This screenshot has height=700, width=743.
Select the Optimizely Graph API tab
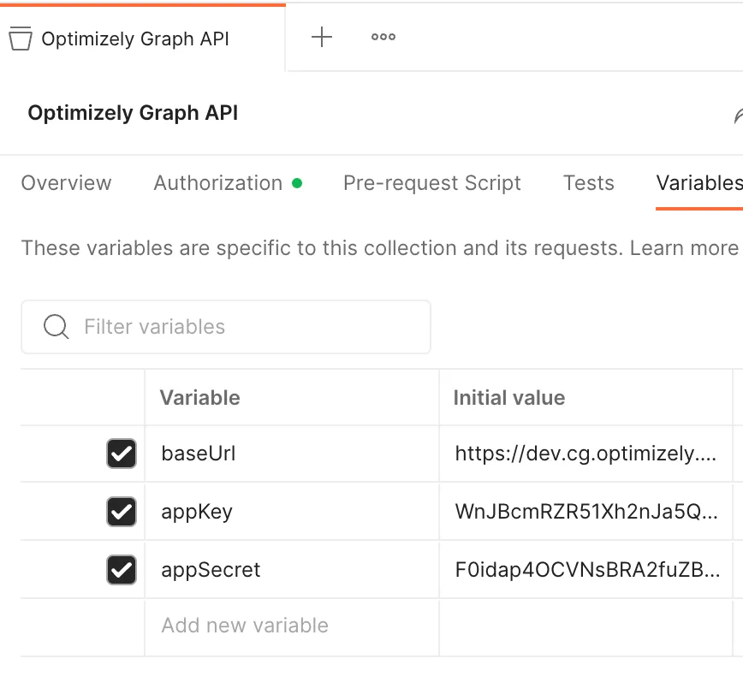tap(142, 39)
